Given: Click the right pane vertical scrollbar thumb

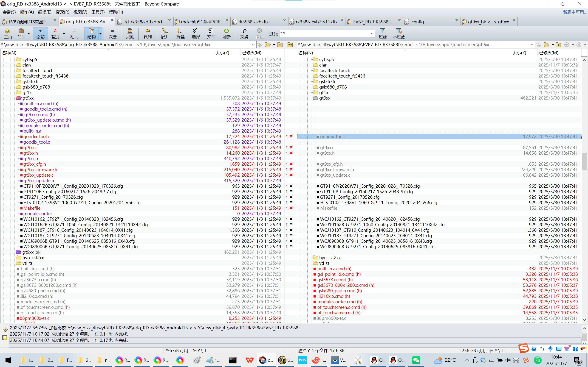Looking at the screenshot, I should (x=584, y=161).
